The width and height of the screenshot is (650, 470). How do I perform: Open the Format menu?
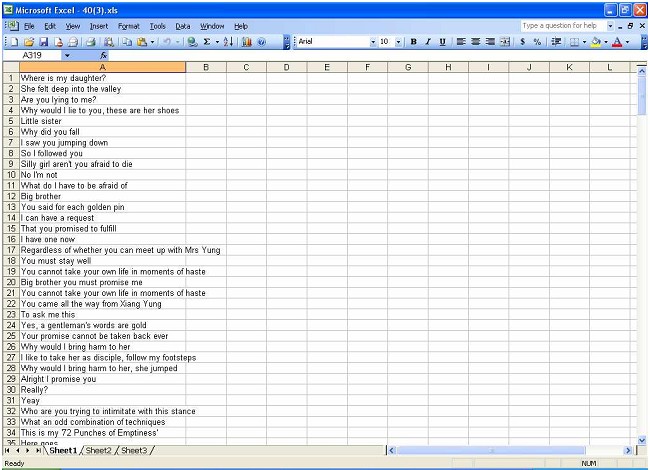[129, 26]
